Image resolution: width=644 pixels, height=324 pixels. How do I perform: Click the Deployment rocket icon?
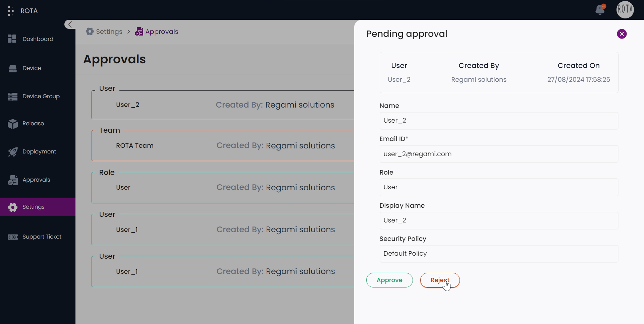coord(12,152)
